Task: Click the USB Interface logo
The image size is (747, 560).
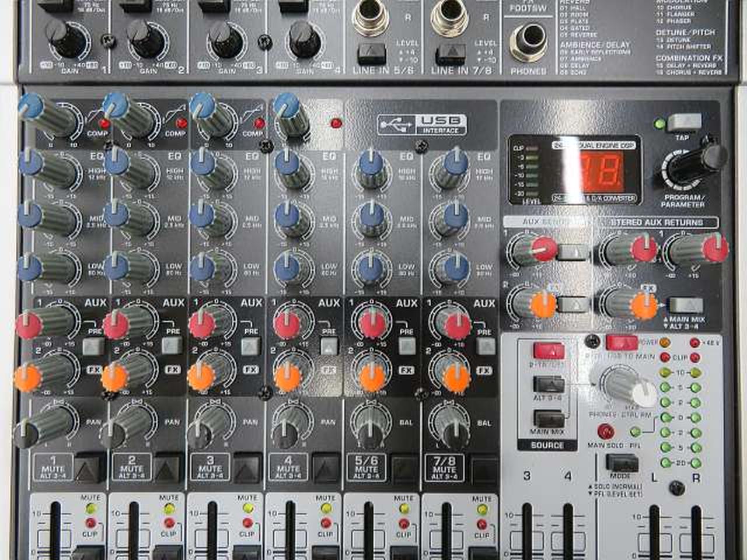Action: pyautogui.click(x=423, y=124)
